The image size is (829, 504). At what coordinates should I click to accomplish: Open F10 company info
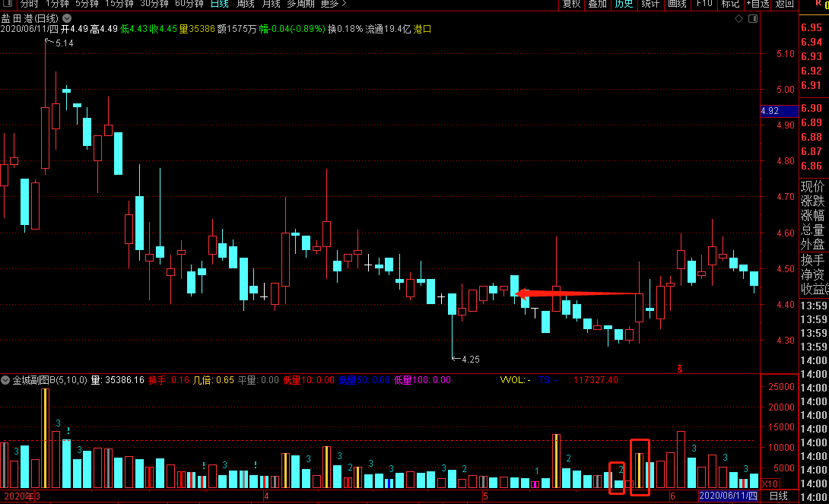point(704,4)
